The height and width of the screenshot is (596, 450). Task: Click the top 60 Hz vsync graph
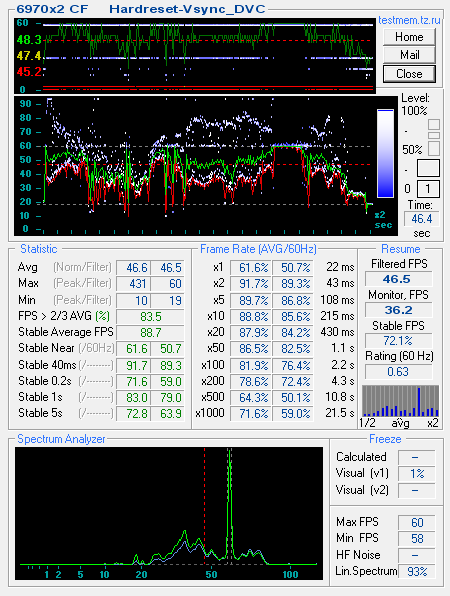coord(195,55)
